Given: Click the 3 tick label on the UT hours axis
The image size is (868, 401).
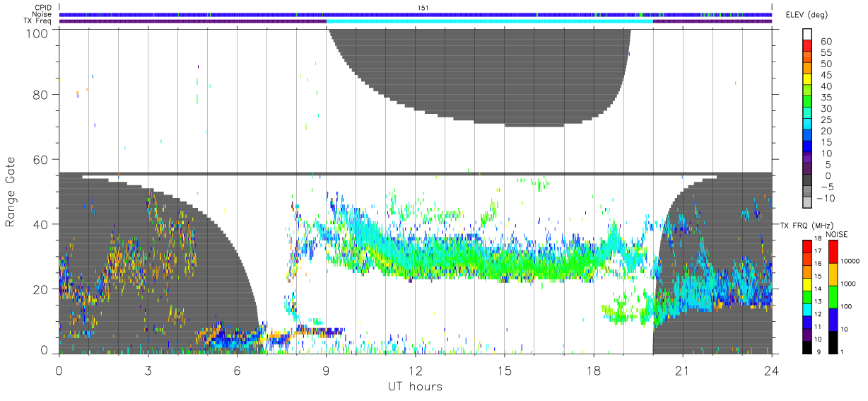Looking at the screenshot, I should click(148, 371).
